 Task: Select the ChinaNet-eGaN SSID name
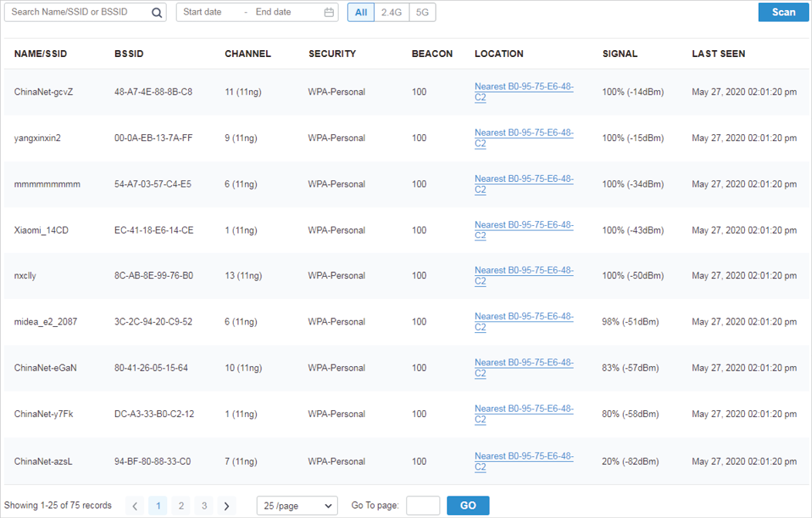click(45, 368)
